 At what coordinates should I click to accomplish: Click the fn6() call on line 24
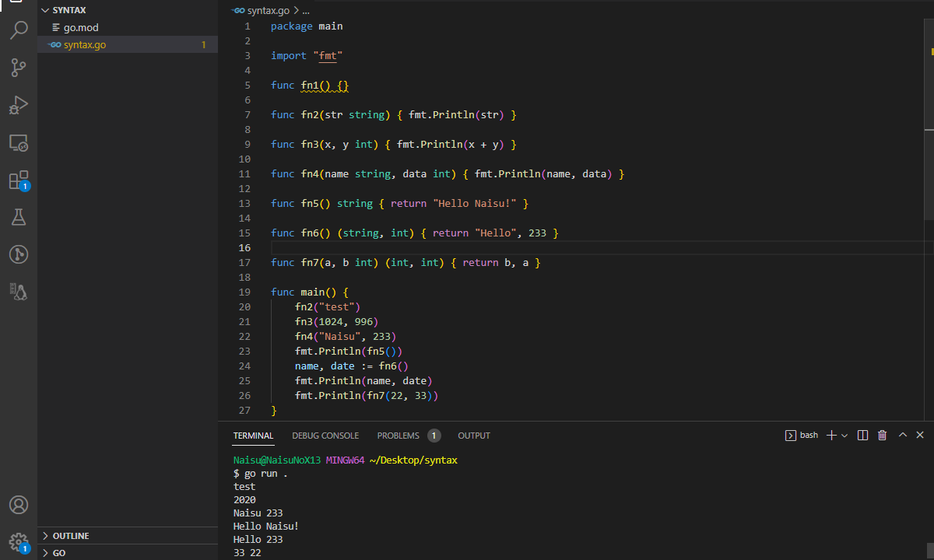click(x=394, y=366)
